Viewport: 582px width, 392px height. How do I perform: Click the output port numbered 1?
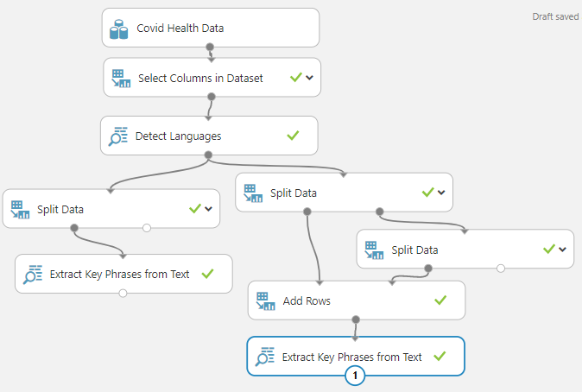(x=355, y=376)
